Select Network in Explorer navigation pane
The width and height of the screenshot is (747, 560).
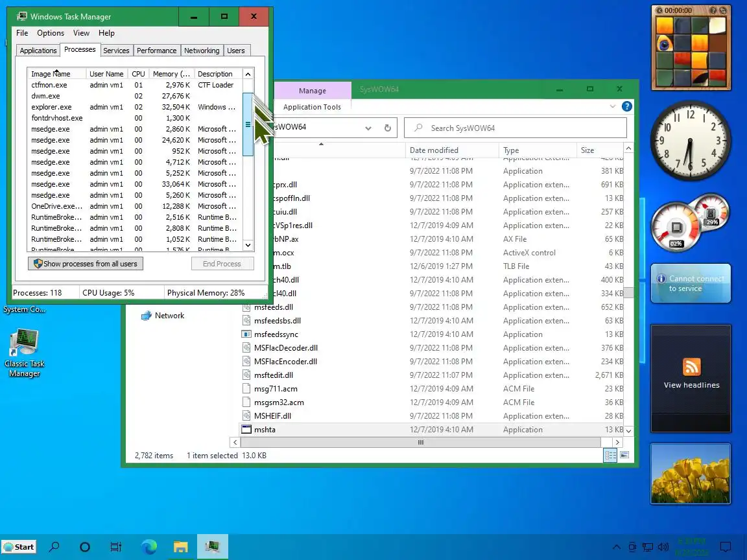pos(163,316)
